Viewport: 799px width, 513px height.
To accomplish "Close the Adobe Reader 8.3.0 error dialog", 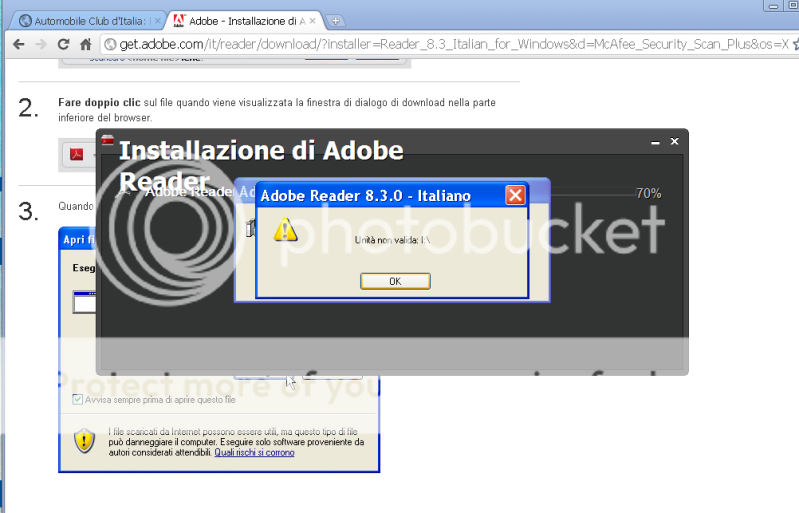I will [x=515, y=195].
